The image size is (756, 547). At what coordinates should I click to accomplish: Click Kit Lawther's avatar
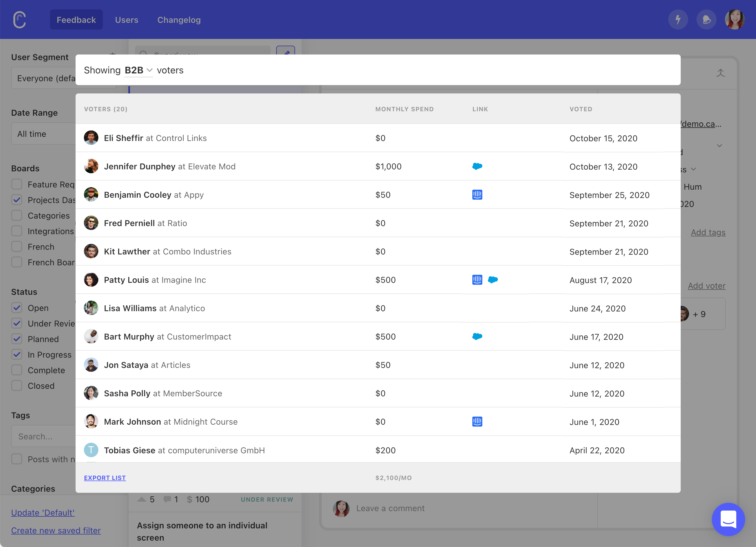point(91,251)
